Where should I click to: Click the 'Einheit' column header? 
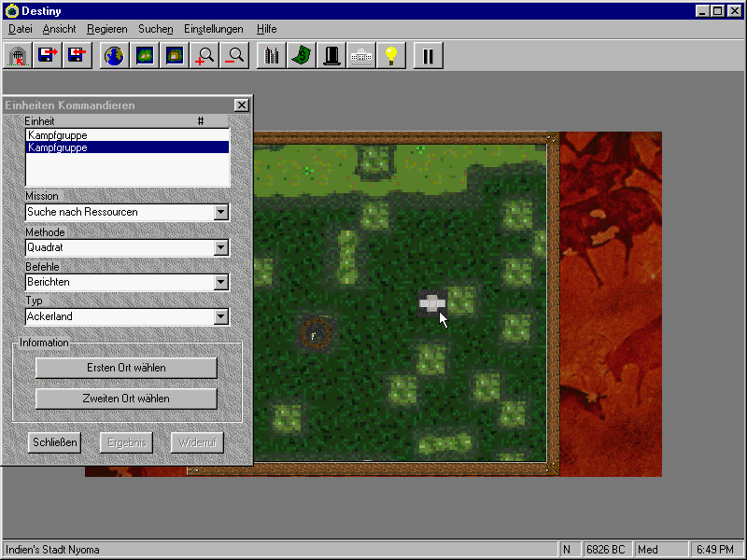39,121
